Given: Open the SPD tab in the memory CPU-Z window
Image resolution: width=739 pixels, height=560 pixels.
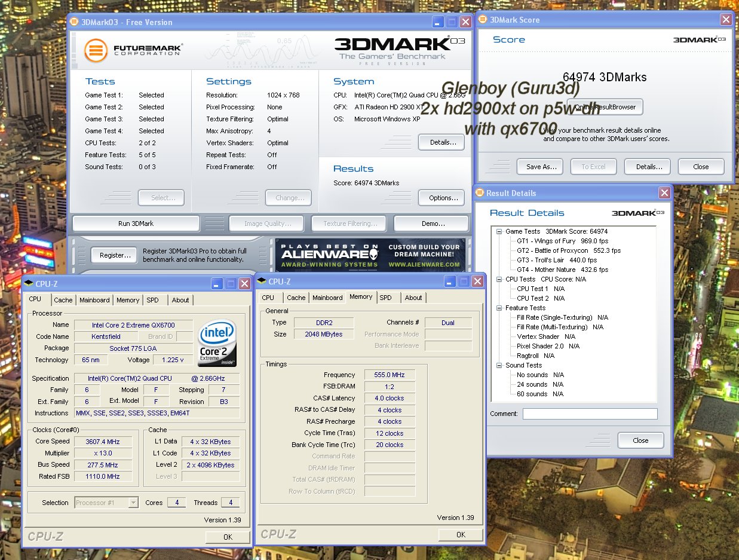Looking at the screenshot, I should 386,298.
